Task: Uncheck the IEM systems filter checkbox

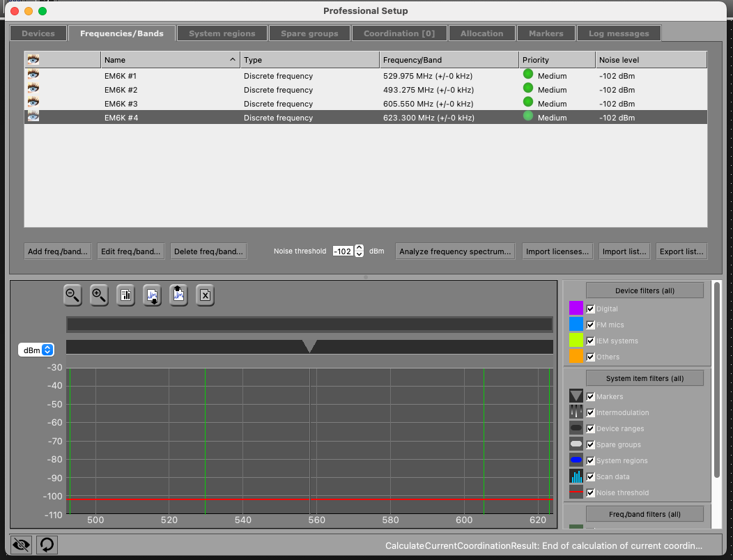Action: click(590, 341)
